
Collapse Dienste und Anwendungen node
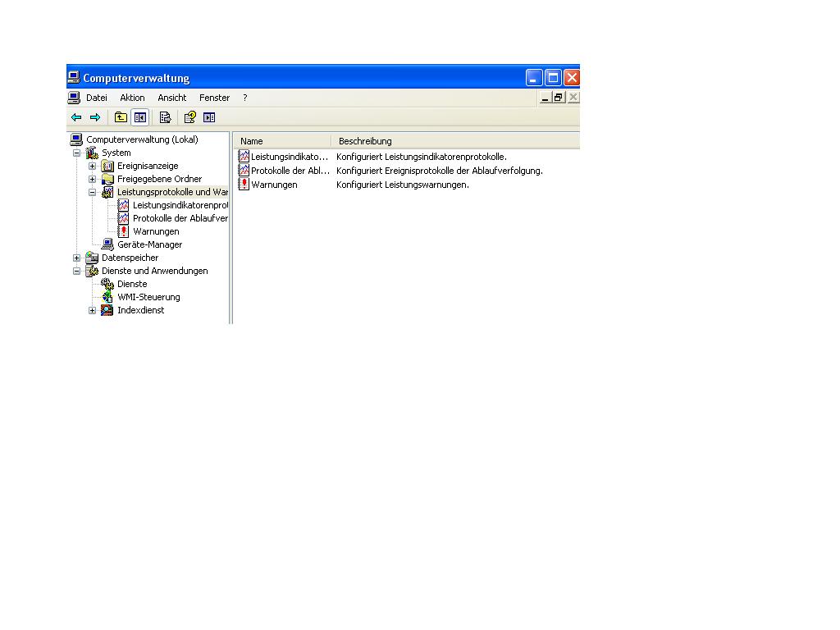pos(76,271)
